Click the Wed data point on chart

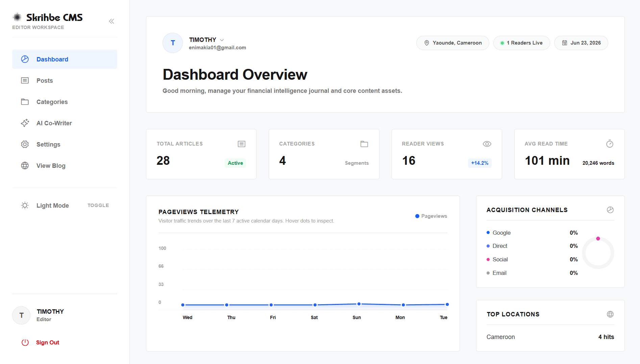click(x=183, y=305)
